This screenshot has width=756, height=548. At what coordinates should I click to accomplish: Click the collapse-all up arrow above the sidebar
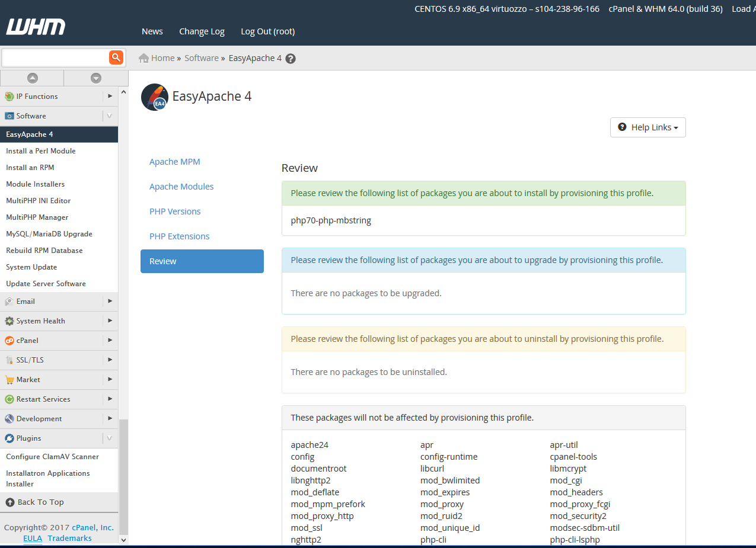(x=32, y=78)
